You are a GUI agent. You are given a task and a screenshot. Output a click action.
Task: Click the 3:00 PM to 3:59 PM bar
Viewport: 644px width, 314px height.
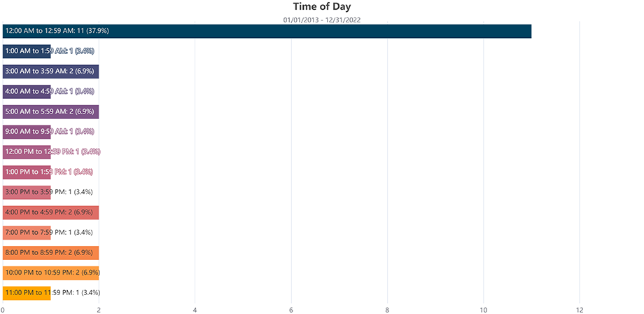tap(27, 192)
